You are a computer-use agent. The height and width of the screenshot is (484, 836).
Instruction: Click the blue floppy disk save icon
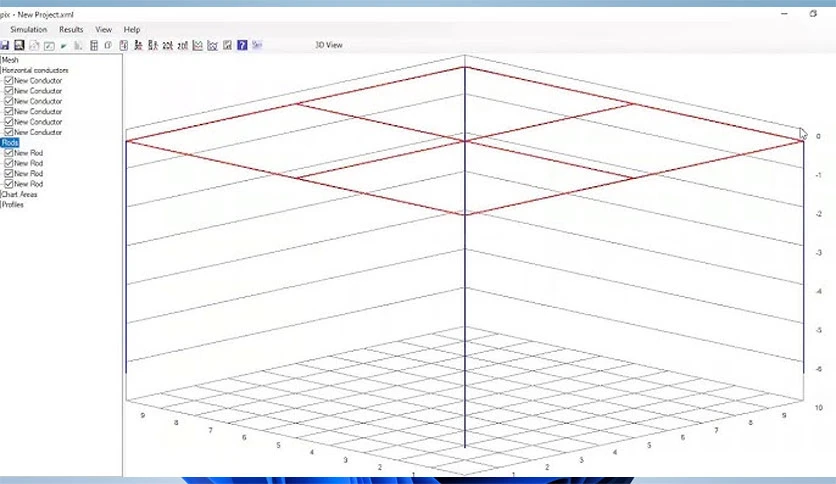4,45
